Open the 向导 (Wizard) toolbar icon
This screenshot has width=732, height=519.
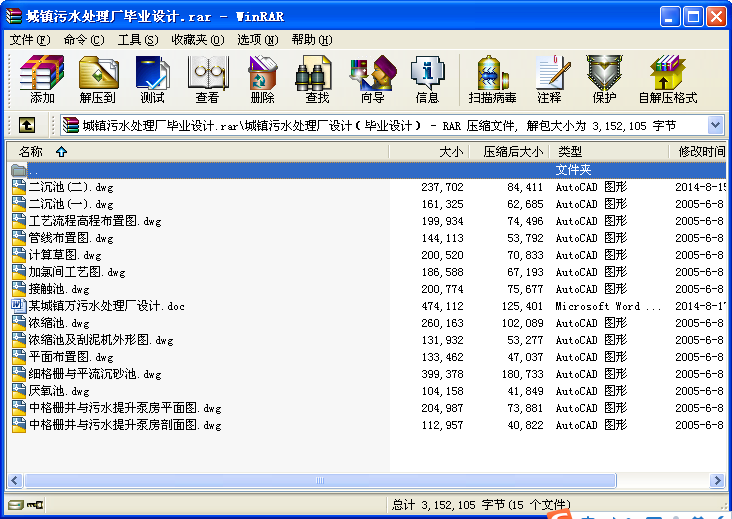pos(372,79)
